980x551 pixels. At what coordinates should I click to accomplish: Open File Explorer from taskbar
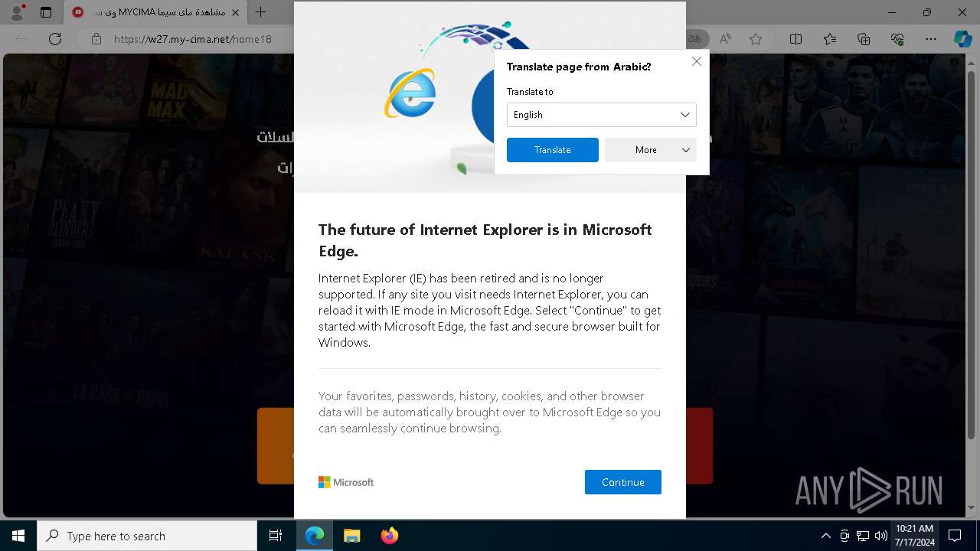351,536
